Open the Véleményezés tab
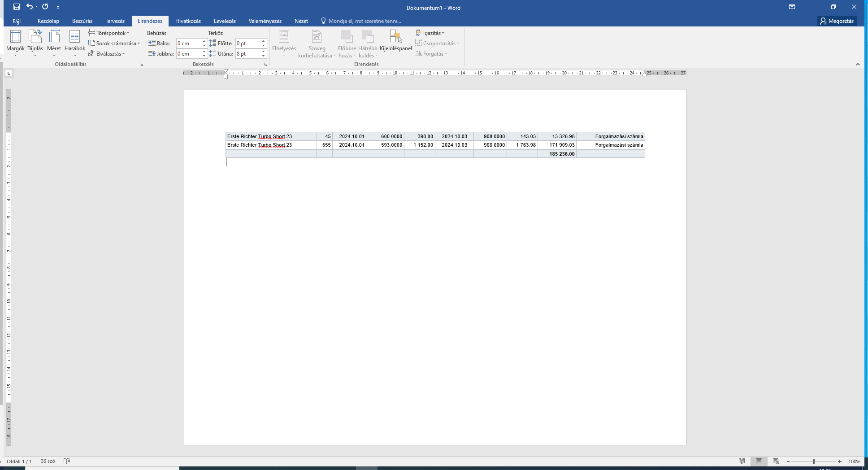This screenshot has width=868, height=470. click(265, 21)
